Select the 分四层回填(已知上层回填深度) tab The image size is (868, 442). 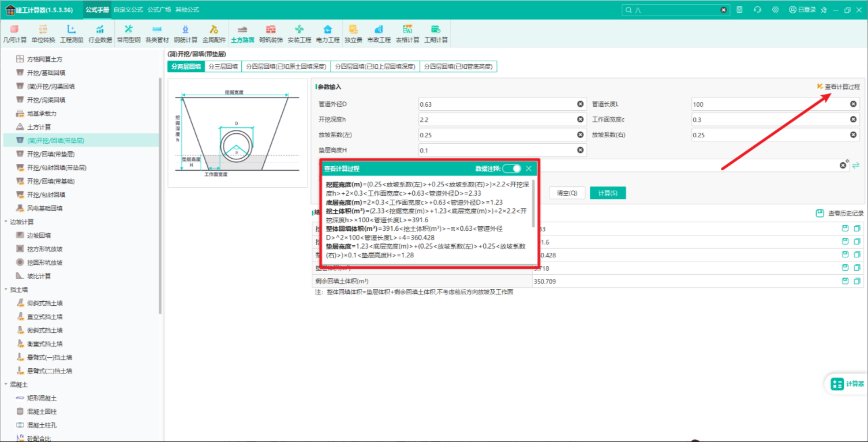tap(375, 67)
